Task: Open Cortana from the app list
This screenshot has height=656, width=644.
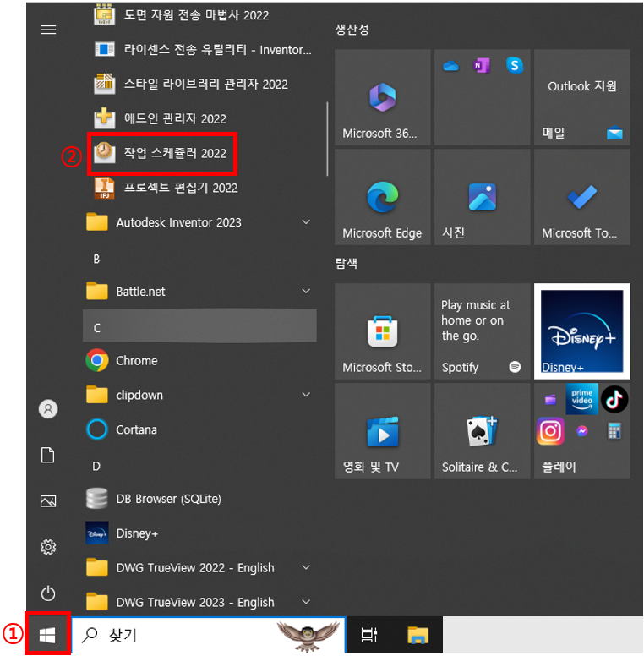Action: pos(199,429)
